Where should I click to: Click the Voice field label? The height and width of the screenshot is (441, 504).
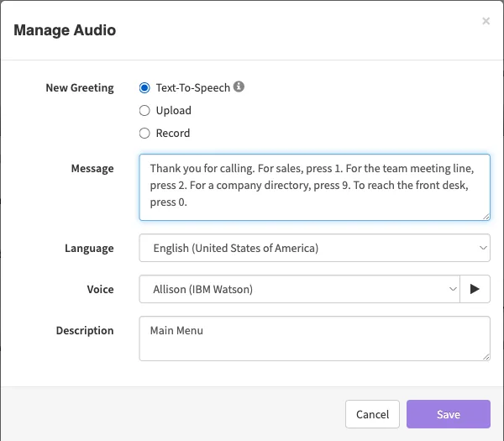tap(100, 289)
